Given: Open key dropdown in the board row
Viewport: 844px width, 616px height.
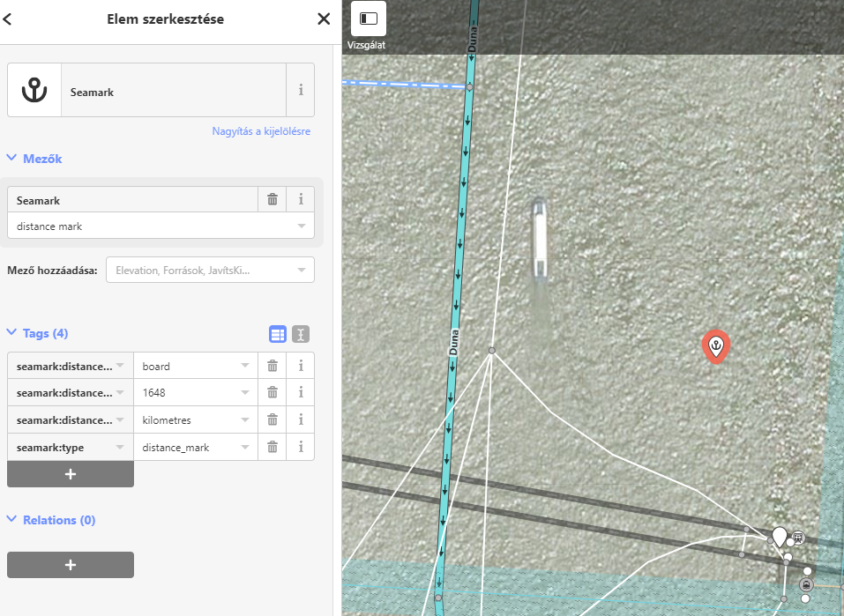Looking at the screenshot, I should (120, 366).
